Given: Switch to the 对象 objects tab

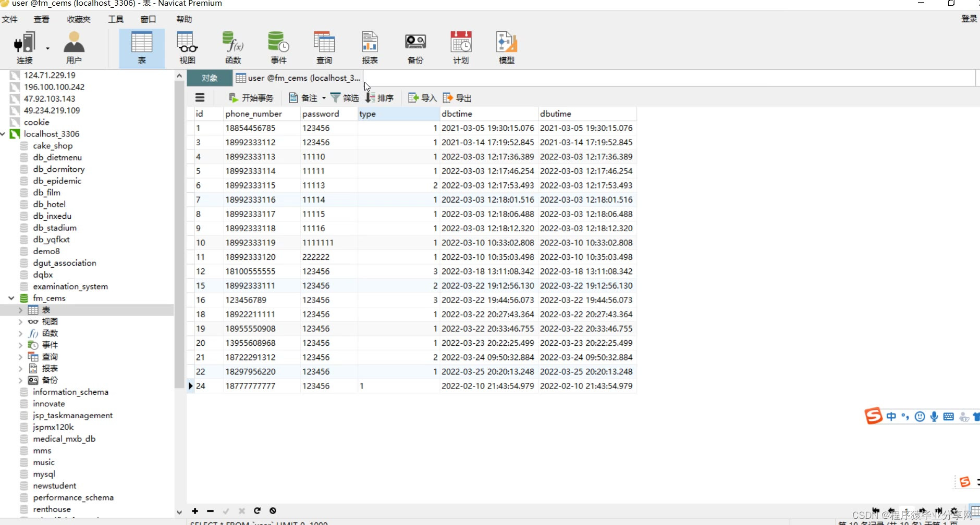Looking at the screenshot, I should [210, 78].
